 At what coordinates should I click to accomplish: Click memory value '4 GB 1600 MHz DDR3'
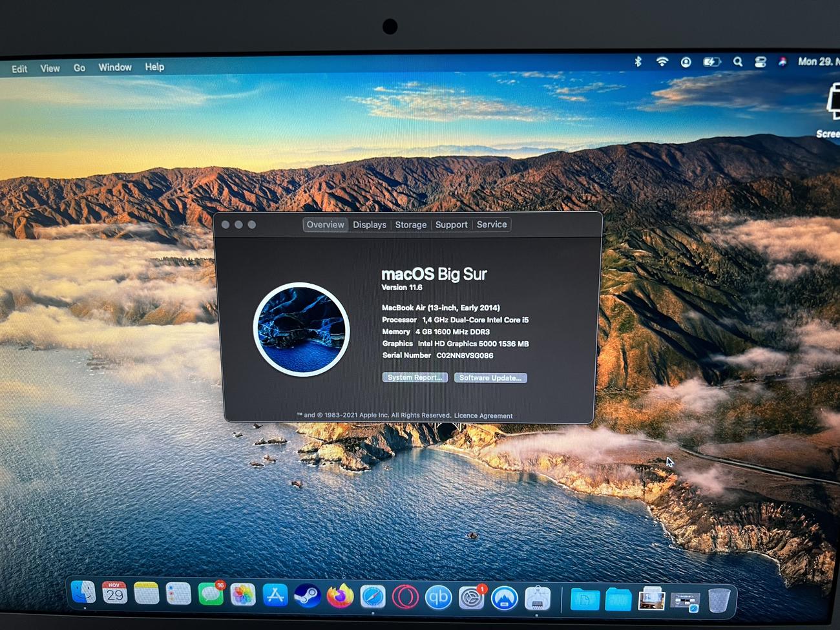[x=452, y=331]
